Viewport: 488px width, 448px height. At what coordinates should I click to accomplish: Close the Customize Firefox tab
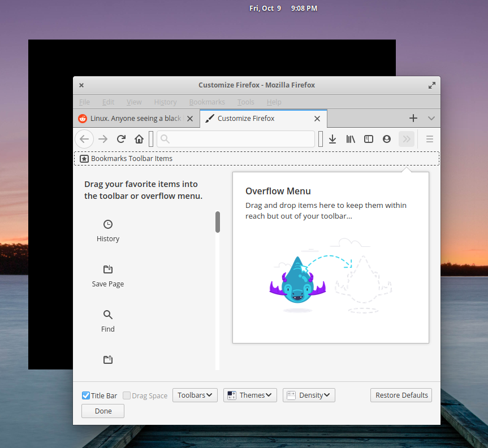(317, 119)
